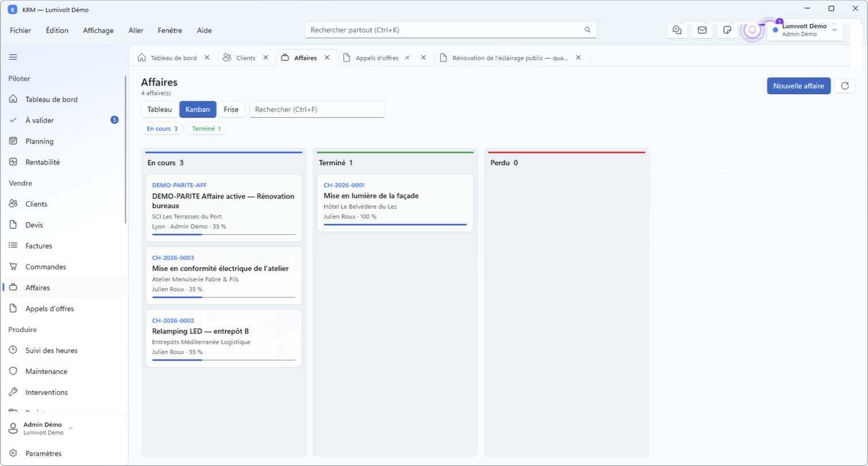Click the magnifier icon in the global search box
868x466 pixels.
coord(587,30)
